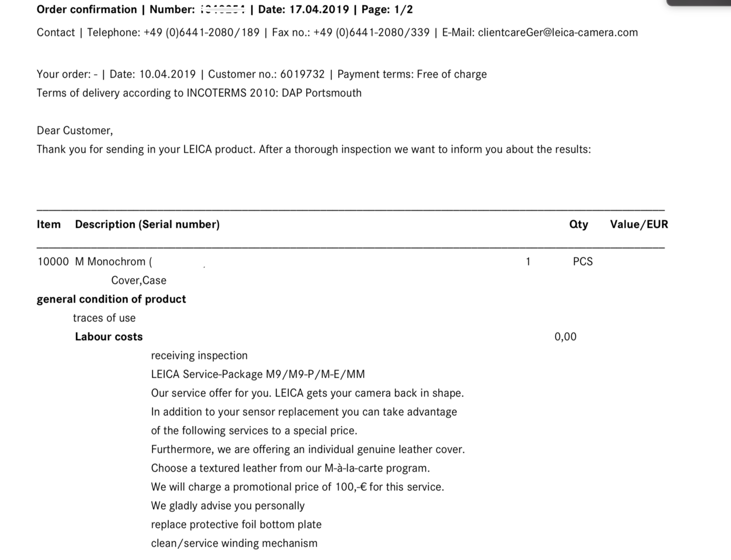
Task: Click the 'LEICA Service-Package M9/M9-P/M-E/MM' line
Action: (x=258, y=374)
